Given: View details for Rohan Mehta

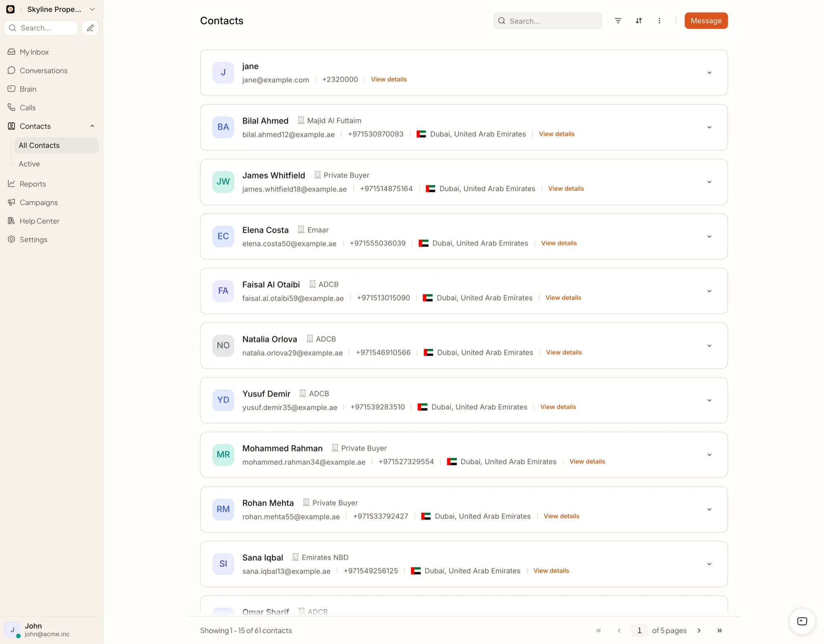Looking at the screenshot, I should tap(561, 516).
